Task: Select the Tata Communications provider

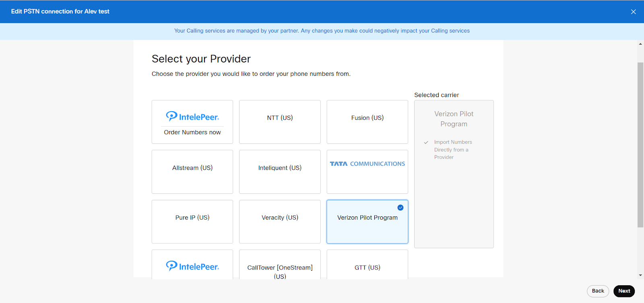Action: (367, 172)
